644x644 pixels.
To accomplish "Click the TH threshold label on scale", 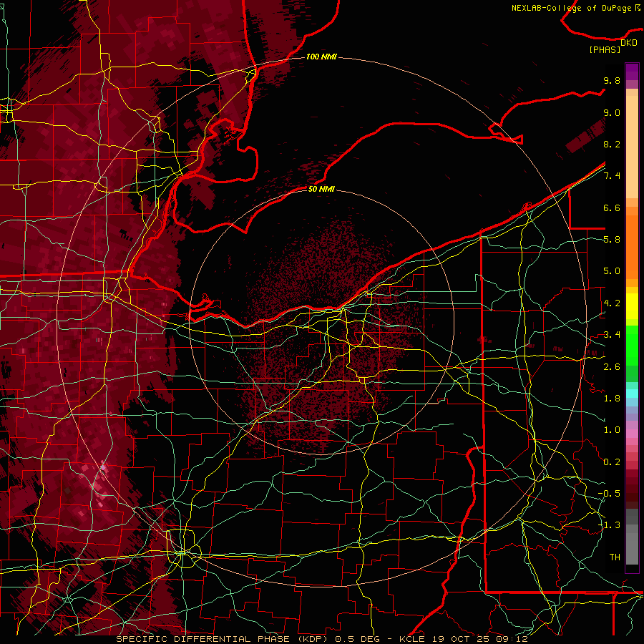I will click(x=615, y=557).
